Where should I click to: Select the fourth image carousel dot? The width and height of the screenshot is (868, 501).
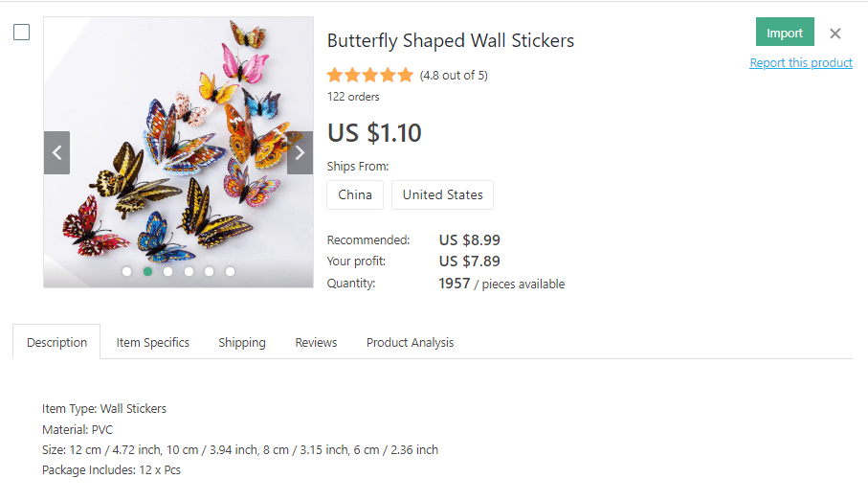click(x=189, y=271)
